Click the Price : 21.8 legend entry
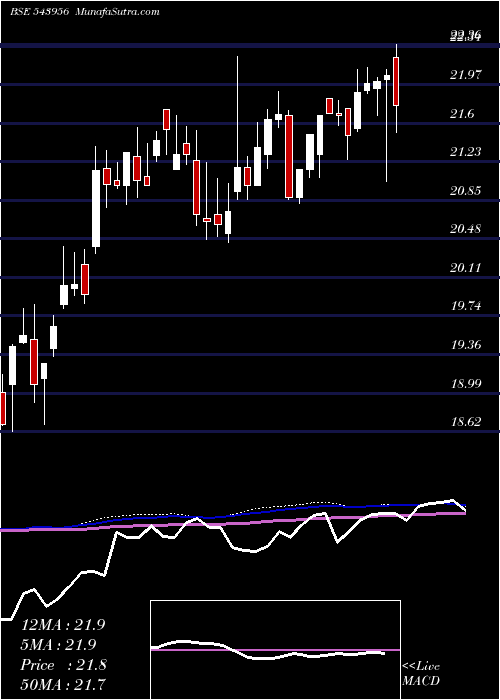 click(x=64, y=665)
